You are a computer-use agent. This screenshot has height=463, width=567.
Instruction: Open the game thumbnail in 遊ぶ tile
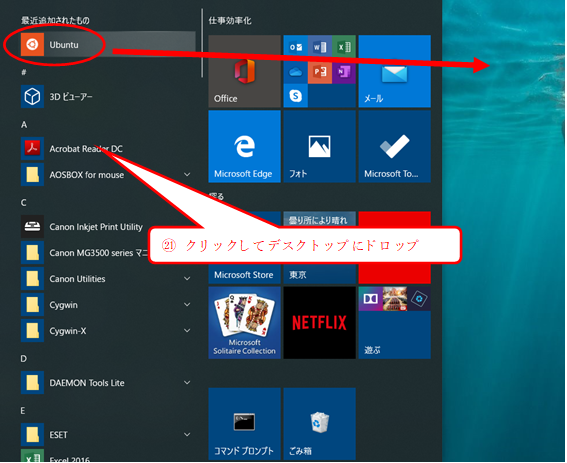395,299
